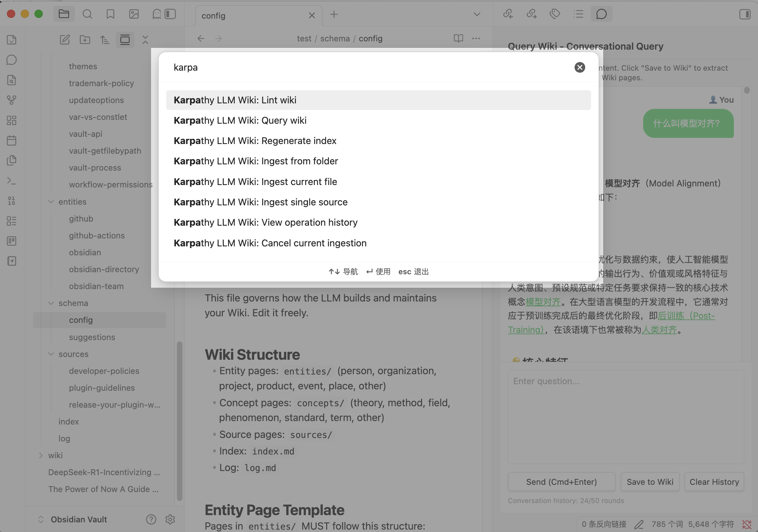Click the Clear History button
Viewport: 758px width, 532px height.
[714, 482]
